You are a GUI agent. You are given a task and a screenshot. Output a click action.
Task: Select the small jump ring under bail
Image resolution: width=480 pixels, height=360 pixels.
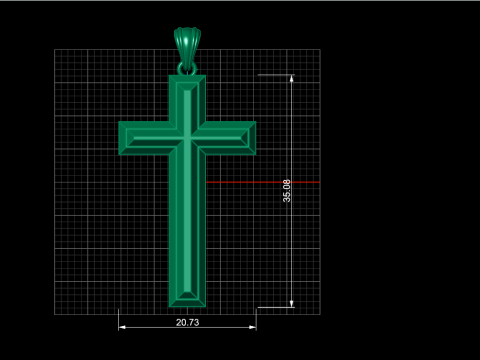point(187,69)
